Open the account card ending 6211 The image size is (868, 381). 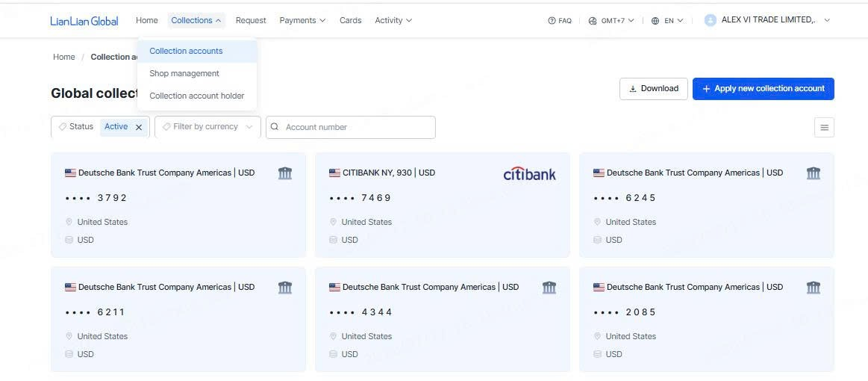178,319
